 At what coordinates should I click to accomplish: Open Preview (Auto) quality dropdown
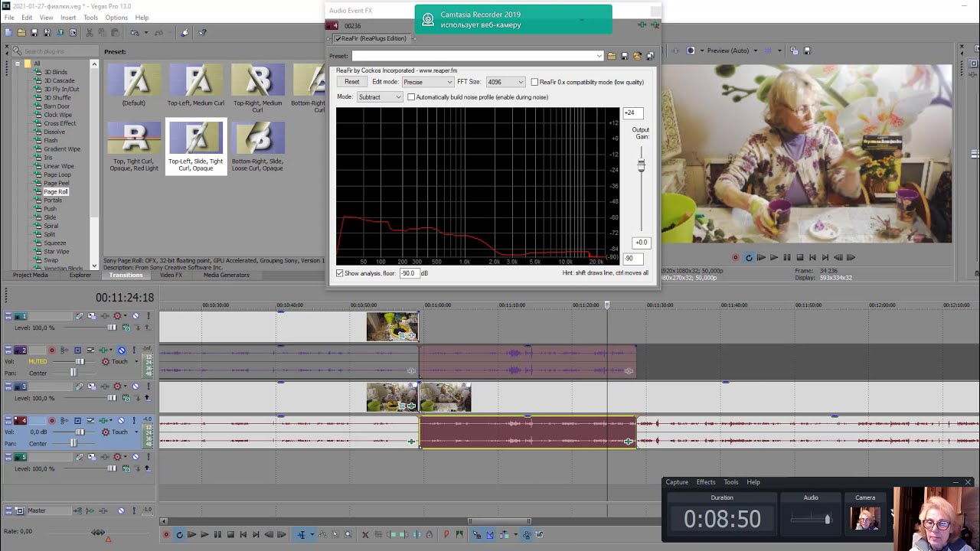click(755, 51)
